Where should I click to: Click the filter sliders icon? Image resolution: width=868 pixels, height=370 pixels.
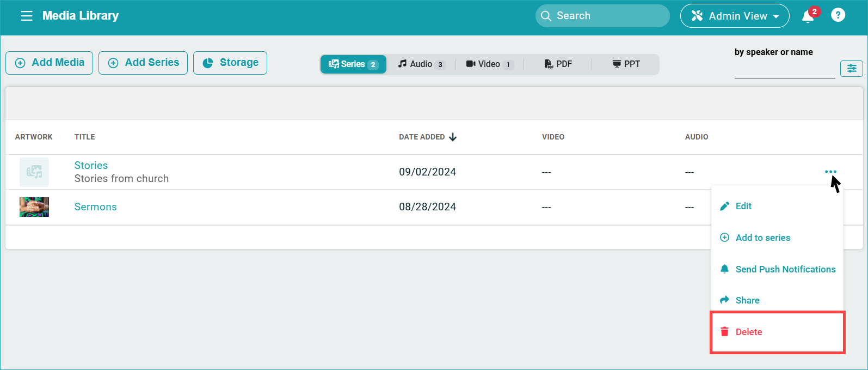pyautogui.click(x=851, y=68)
